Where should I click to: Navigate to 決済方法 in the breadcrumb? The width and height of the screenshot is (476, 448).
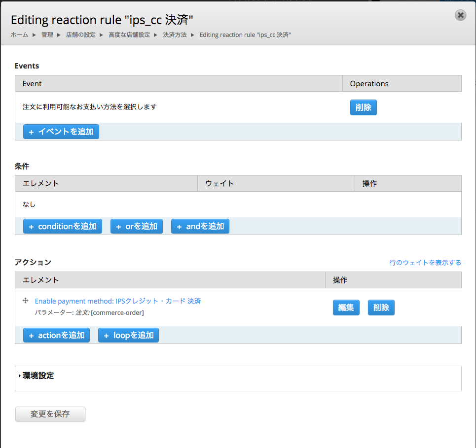pyautogui.click(x=175, y=34)
